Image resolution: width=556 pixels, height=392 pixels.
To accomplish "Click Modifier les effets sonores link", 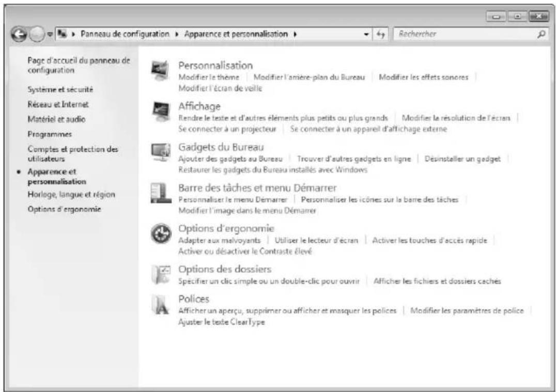I will point(423,77).
